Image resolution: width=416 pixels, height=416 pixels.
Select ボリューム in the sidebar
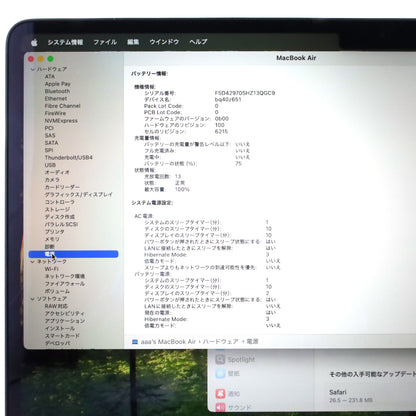pyautogui.click(x=57, y=291)
